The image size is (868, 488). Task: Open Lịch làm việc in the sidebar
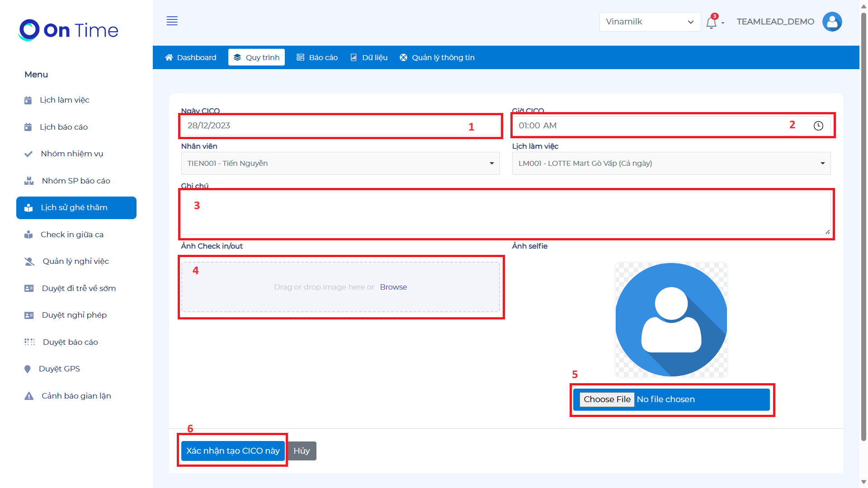tap(64, 100)
